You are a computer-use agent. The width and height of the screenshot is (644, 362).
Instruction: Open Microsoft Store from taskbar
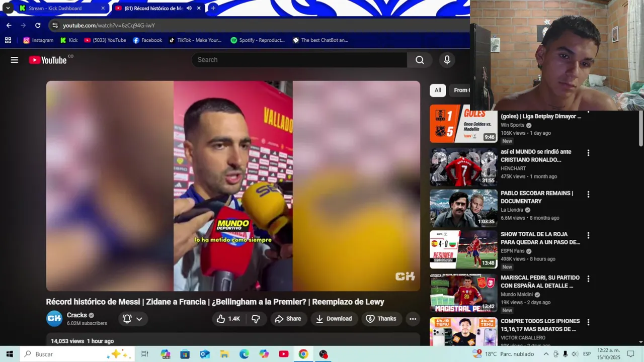coord(185,354)
